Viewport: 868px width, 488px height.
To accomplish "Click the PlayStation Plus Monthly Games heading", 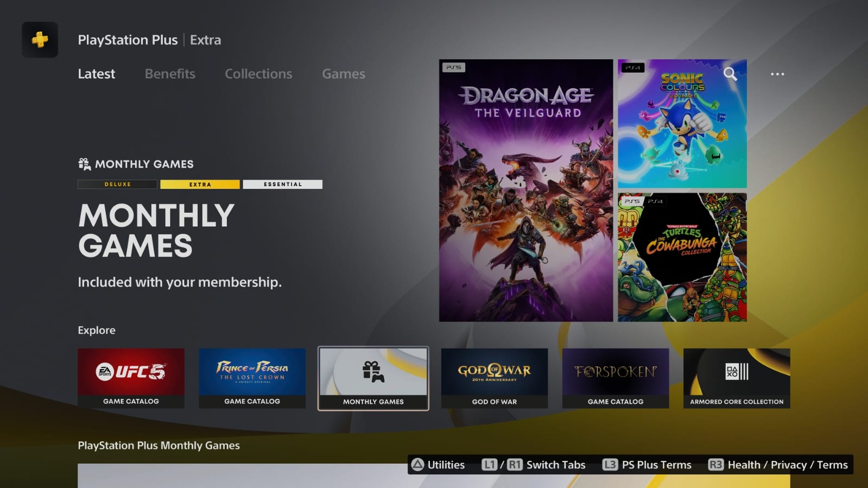I will pos(159,446).
